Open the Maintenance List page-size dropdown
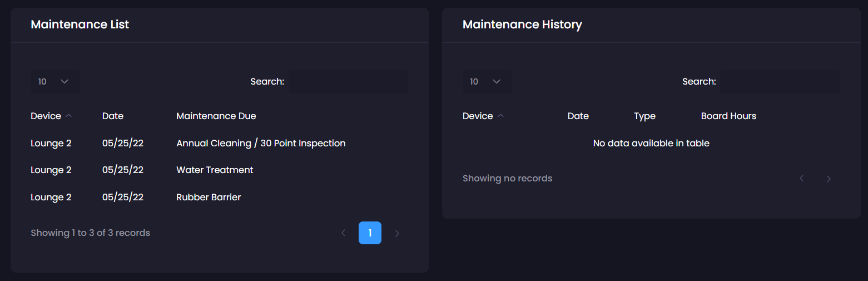 click(54, 82)
